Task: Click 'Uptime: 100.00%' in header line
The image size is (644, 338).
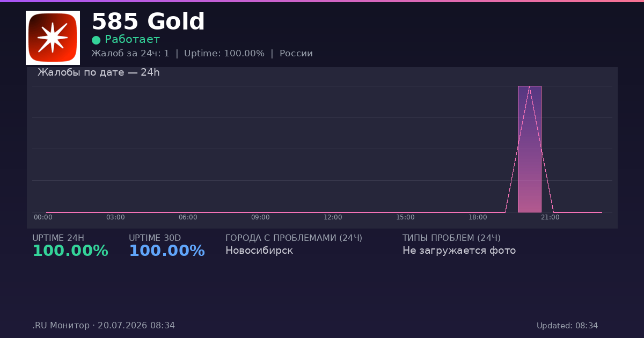Action: pyautogui.click(x=224, y=54)
